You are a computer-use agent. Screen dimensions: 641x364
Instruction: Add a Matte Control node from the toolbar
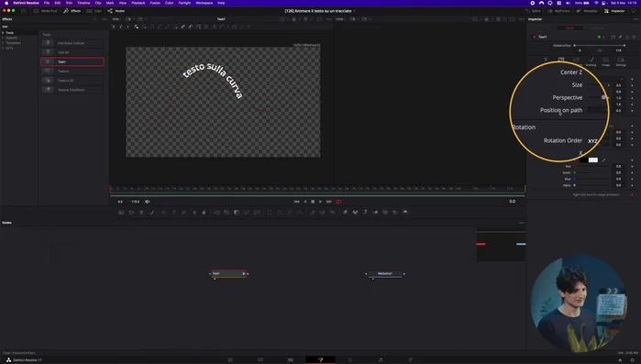click(x=237, y=213)
